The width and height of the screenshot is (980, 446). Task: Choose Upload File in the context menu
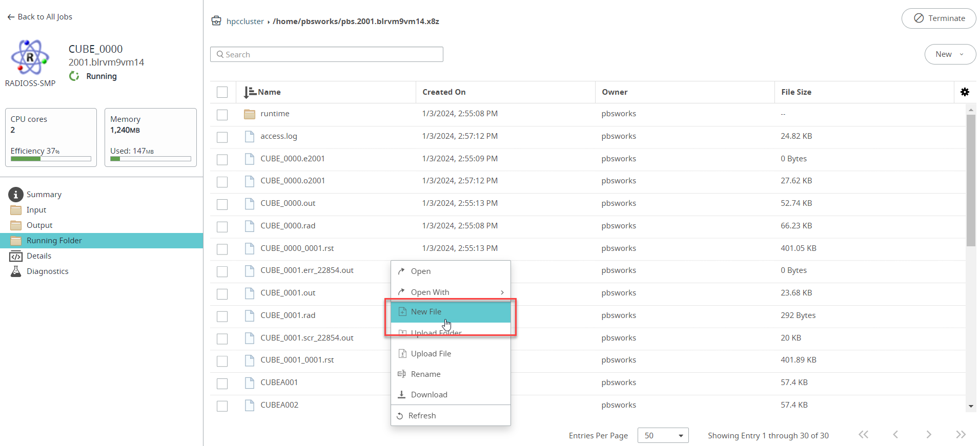coord(451,354)
